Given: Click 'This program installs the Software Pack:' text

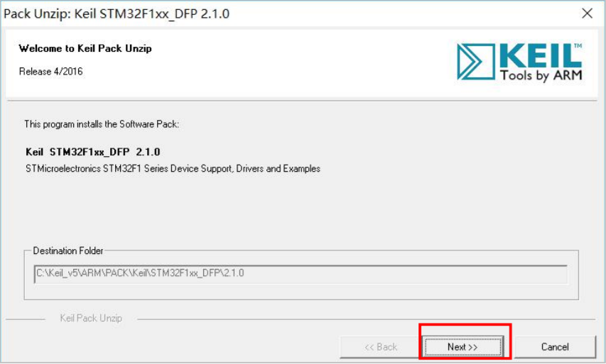Looking at the screenshot, I should (102, 124).
